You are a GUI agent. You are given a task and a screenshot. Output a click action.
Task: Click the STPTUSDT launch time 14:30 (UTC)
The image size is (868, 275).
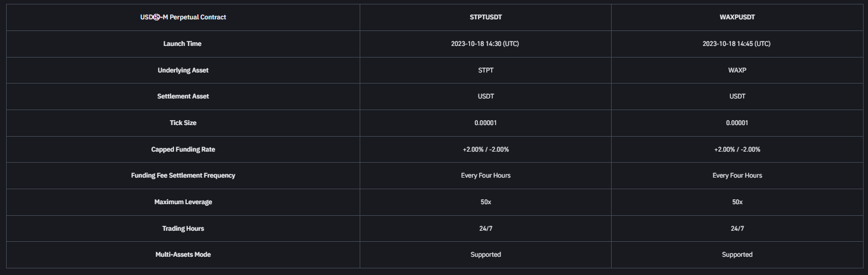click(x=485, y=44)
